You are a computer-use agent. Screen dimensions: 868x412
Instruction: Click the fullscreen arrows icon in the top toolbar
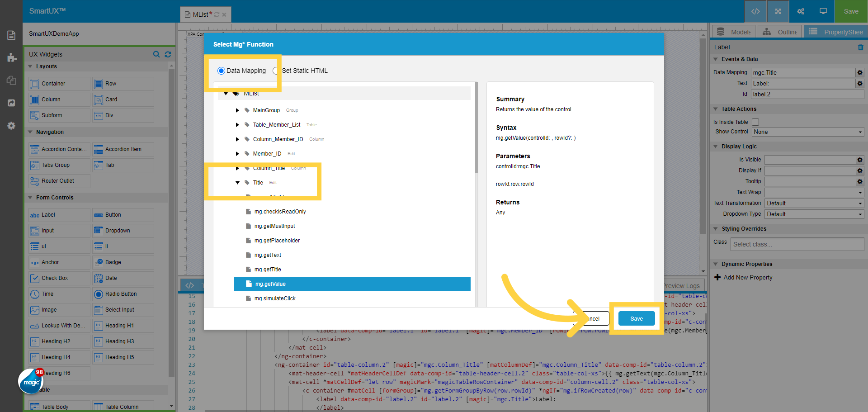tap(777, 11)
